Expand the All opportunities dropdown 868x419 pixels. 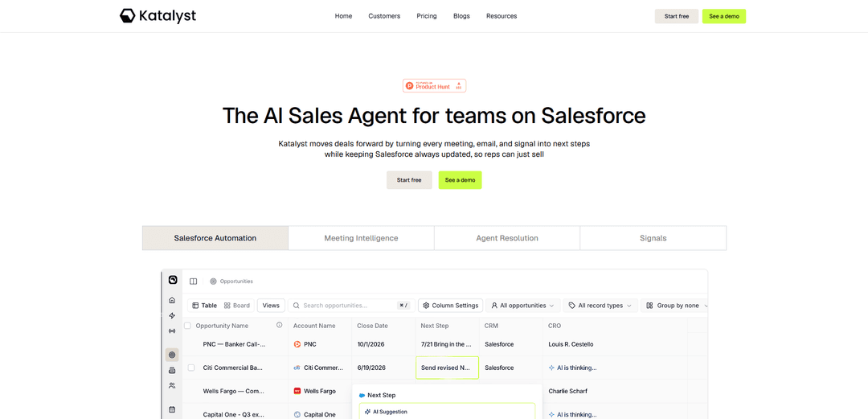(522, 306)
